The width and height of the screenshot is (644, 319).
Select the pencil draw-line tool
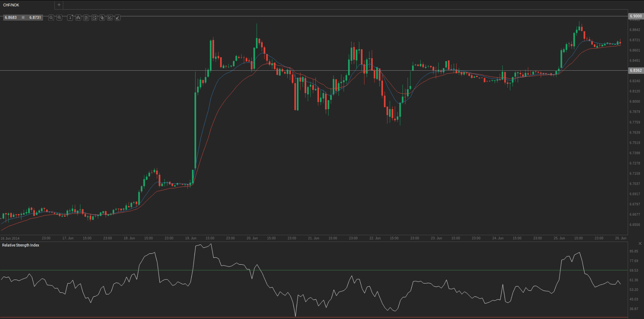point(118,17)
